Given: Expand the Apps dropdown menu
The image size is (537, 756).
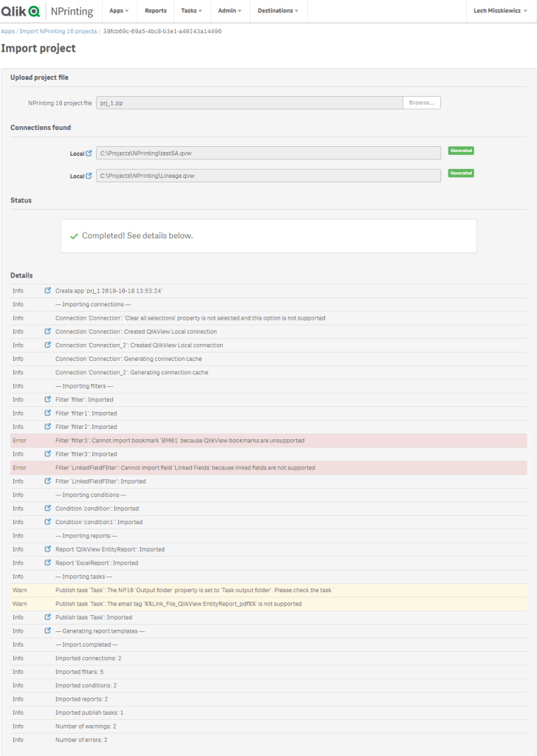Looking at the screenshot, I should coord(118,11).
